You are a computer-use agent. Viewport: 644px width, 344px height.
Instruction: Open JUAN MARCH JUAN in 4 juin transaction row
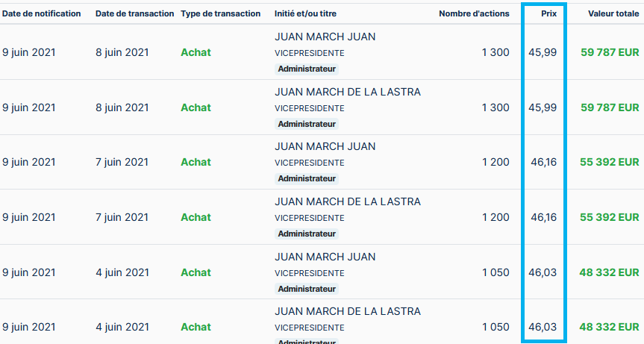coord(325,257)
